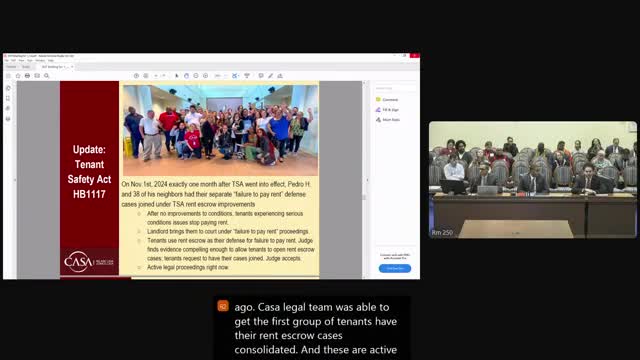Screen dimensions: 640x360
Task: Select the Hand pan tool
Action: tap(186, 76)
